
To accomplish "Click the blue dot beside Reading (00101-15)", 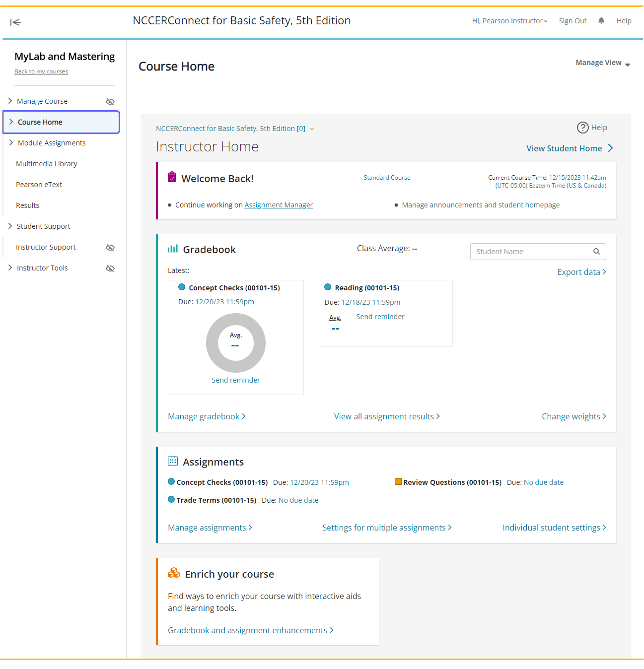I will (328, 287).
